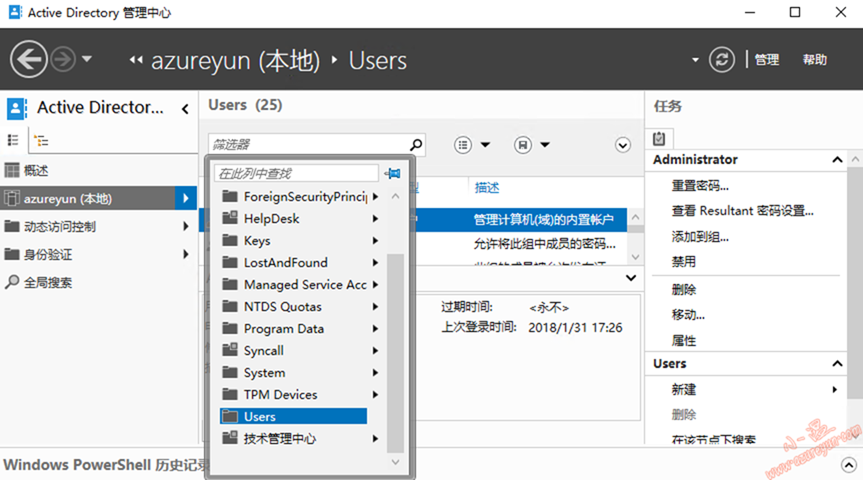Open the list view options dropdown arrow
The image size is (863, 480).
(x=485, y=145)
